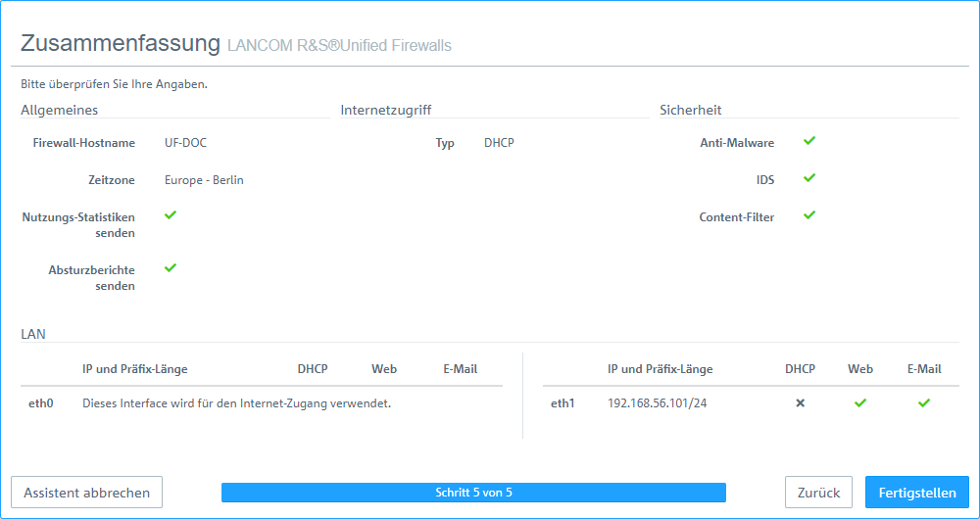Click the Sicherheit section heading

pyautogui.click(x=691, y=110)
